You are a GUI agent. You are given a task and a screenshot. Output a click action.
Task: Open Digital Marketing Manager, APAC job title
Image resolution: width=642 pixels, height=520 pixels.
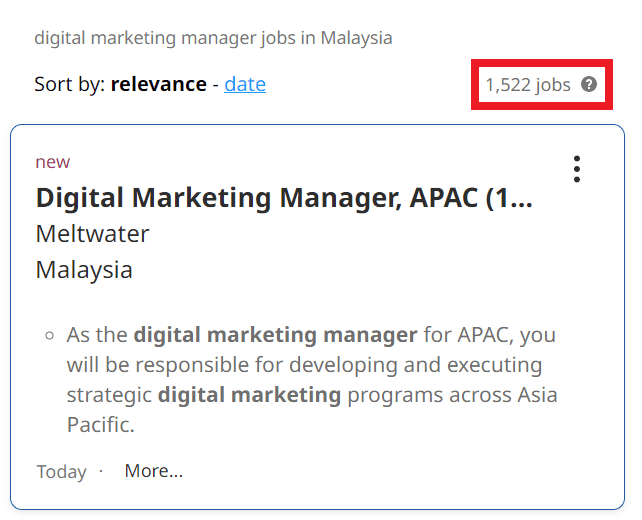tap(284, 198)
